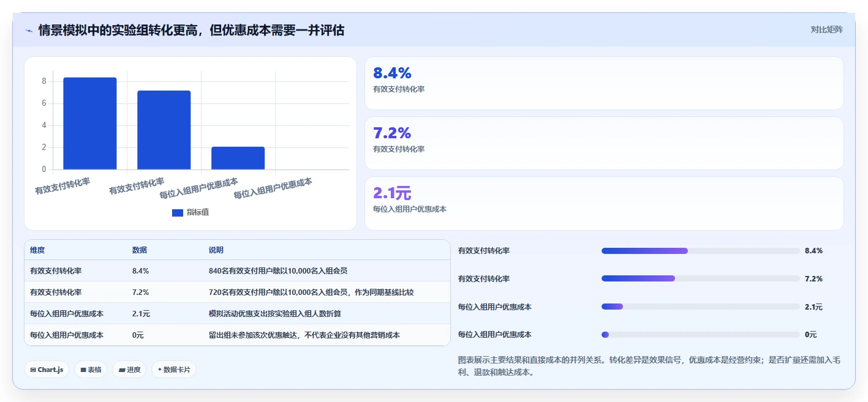Select the 8.4% cell in the table

coord(140,270)
